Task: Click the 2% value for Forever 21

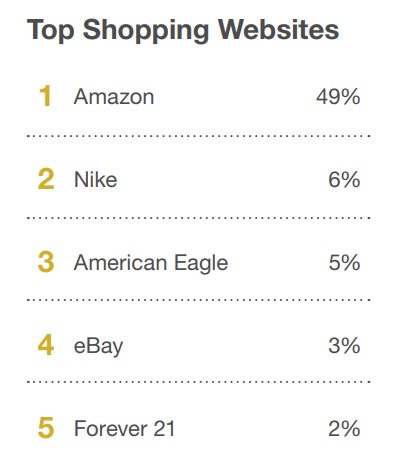Action: pos(344,428)
